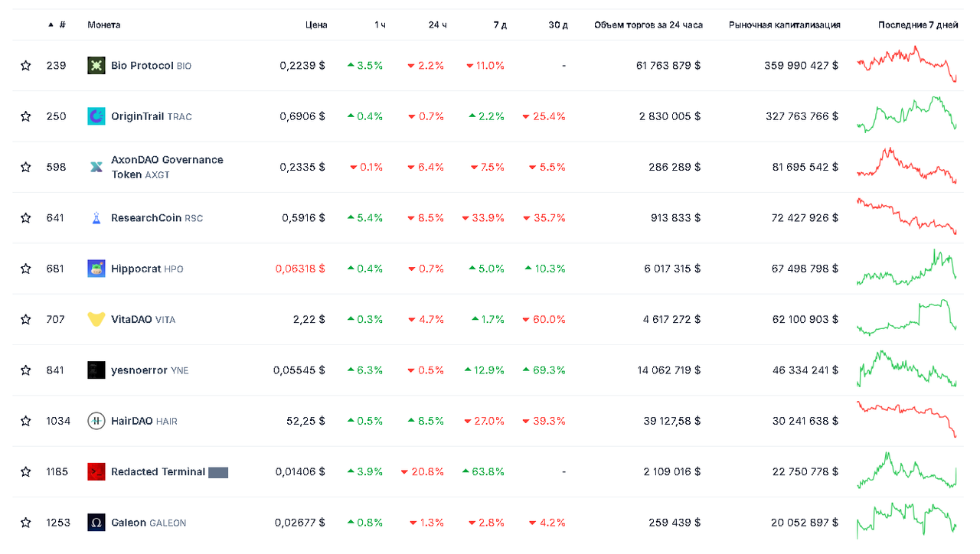This screenshot has height=554, width=980.
Task: Open AxonDAO Governance Token AXGT page
Action: 167,167
